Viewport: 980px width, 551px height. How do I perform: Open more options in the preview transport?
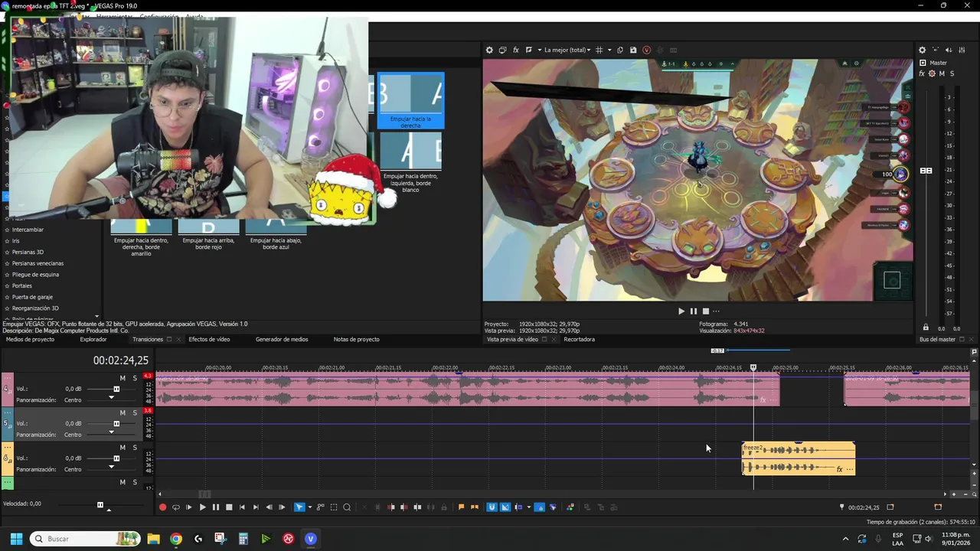point(717,311)
